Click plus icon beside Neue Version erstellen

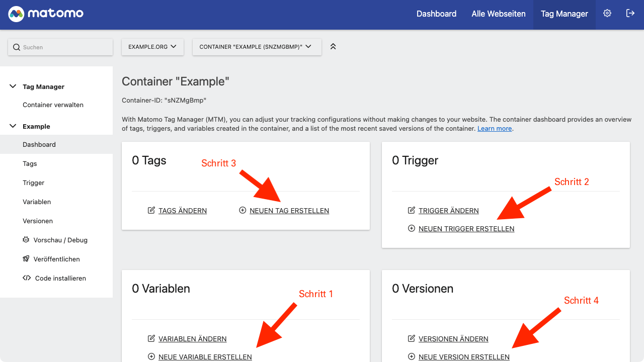click(x=412, y=356)
